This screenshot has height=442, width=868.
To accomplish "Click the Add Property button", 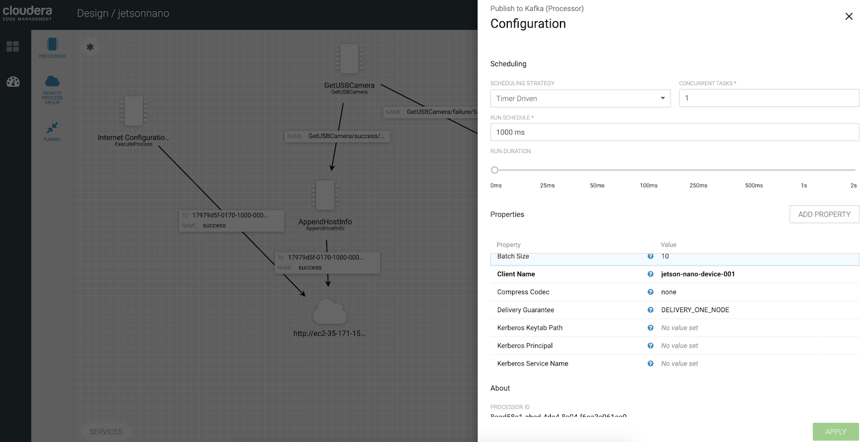I will tap(824, 214).
